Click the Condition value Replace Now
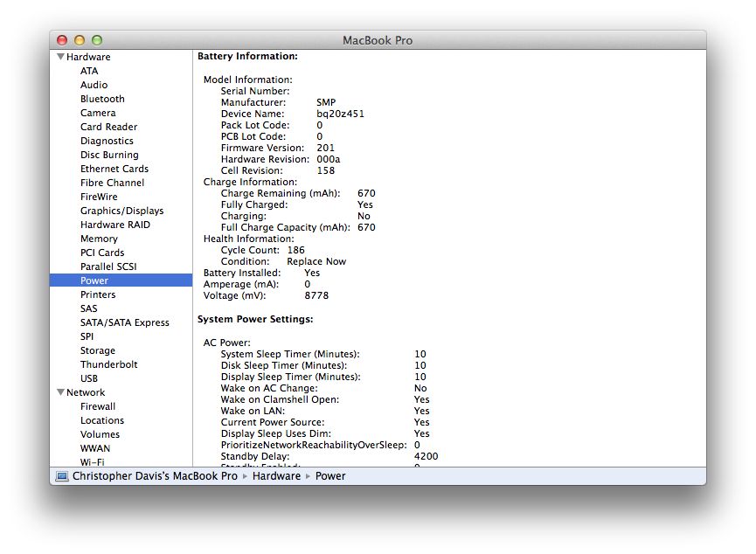The image size is (756, 554). point(316,261)
